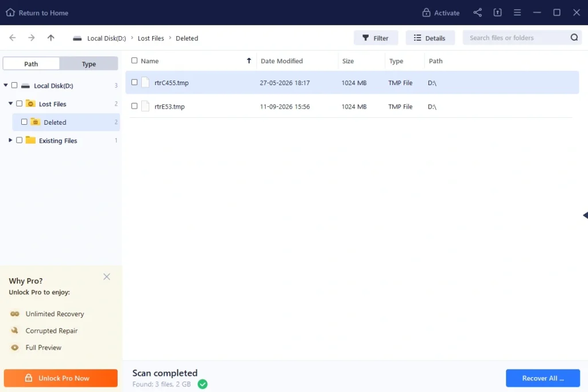The height and width of the screenshot is (392, 588).
Task: Select the rtrC455.tmp file name
Action: point(171,83)
